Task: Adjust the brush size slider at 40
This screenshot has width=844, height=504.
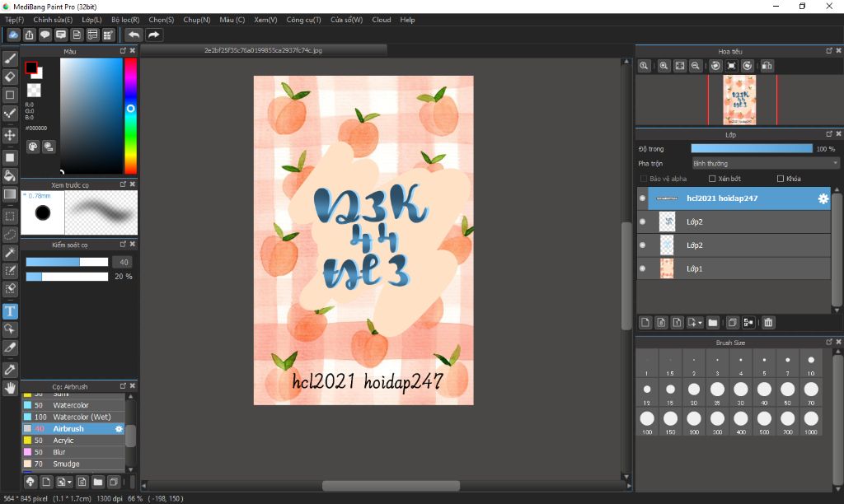Action: 67,262
